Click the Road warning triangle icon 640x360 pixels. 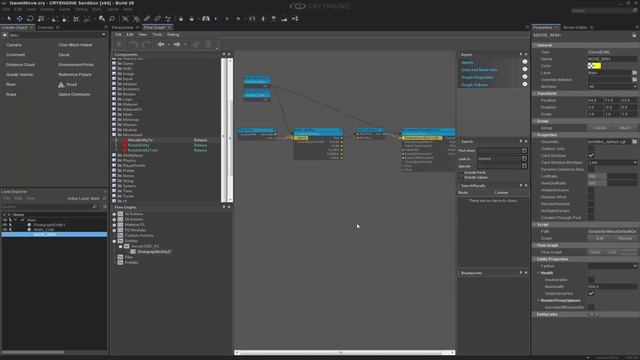pyautogui.click(x=61, y=84)
